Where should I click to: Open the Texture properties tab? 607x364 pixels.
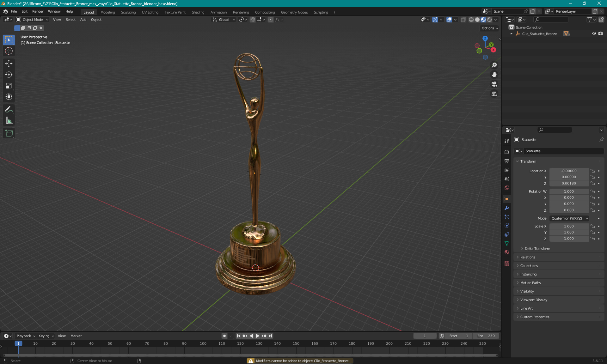[507, 264]
